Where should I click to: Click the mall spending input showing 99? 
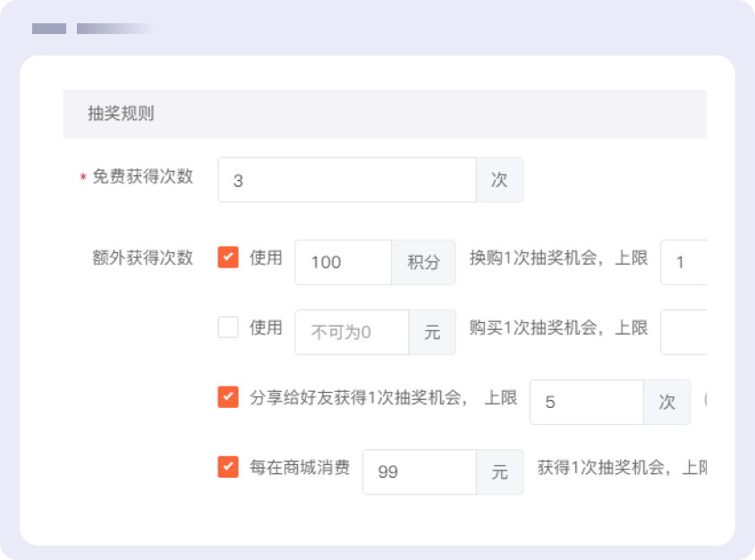pyautogui.click(x=419, y=471)
